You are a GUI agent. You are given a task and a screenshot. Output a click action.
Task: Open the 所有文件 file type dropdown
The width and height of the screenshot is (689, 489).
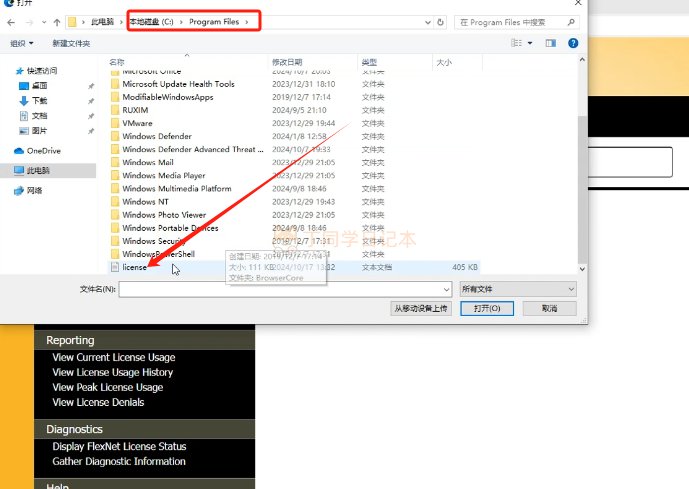coord(518,289)
